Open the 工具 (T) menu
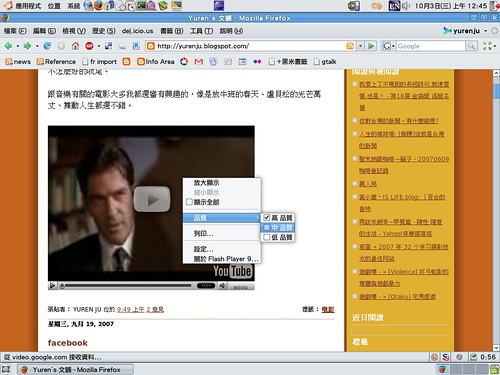 coord(202,31)
